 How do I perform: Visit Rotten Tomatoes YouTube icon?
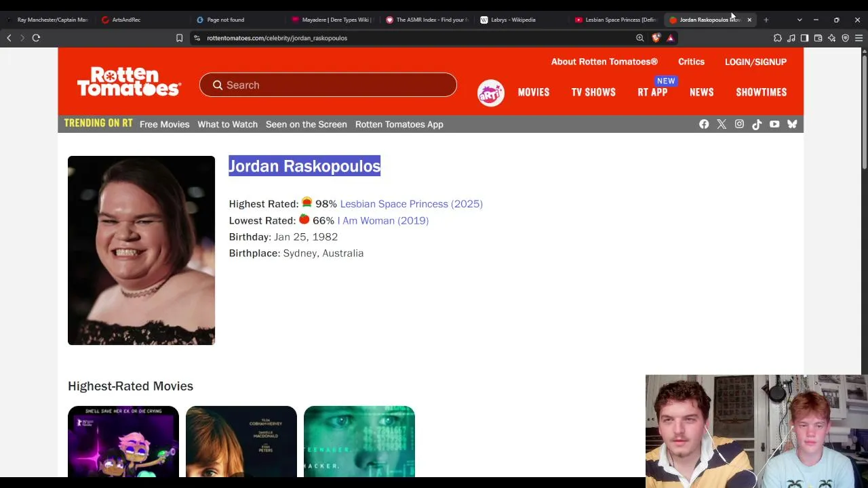tap(774, 124)
